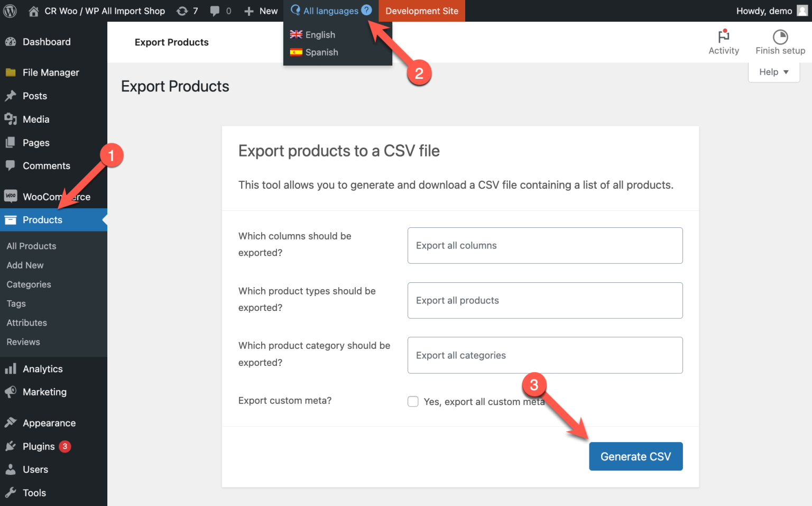This screenshot has width=812, height=506.
Task: Open the WooCommerce menu icon
Action: click(x=11, y=196)
